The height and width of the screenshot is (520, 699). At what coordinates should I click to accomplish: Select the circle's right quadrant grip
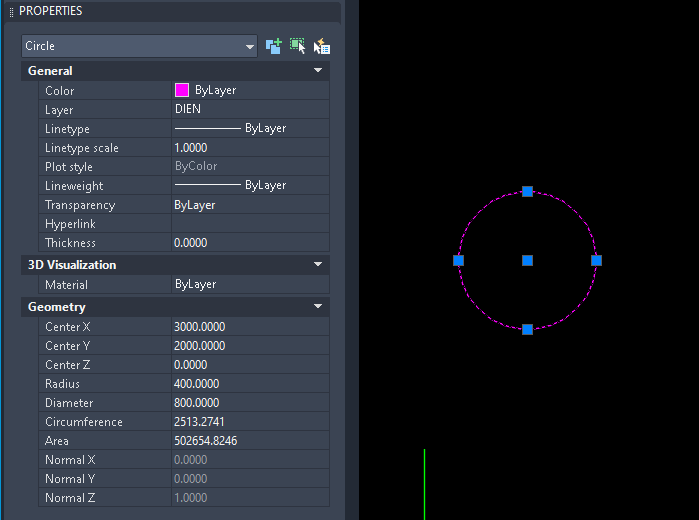(x=596, y=260)
